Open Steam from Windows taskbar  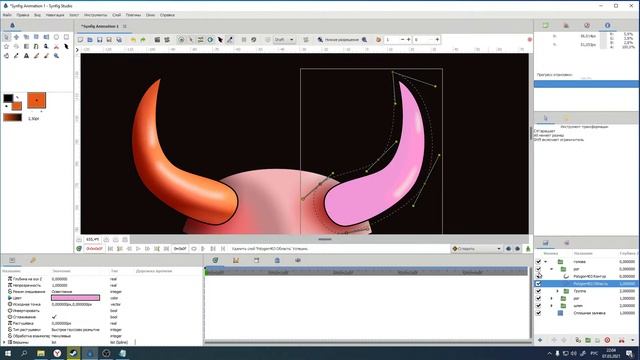pos(73,353)
